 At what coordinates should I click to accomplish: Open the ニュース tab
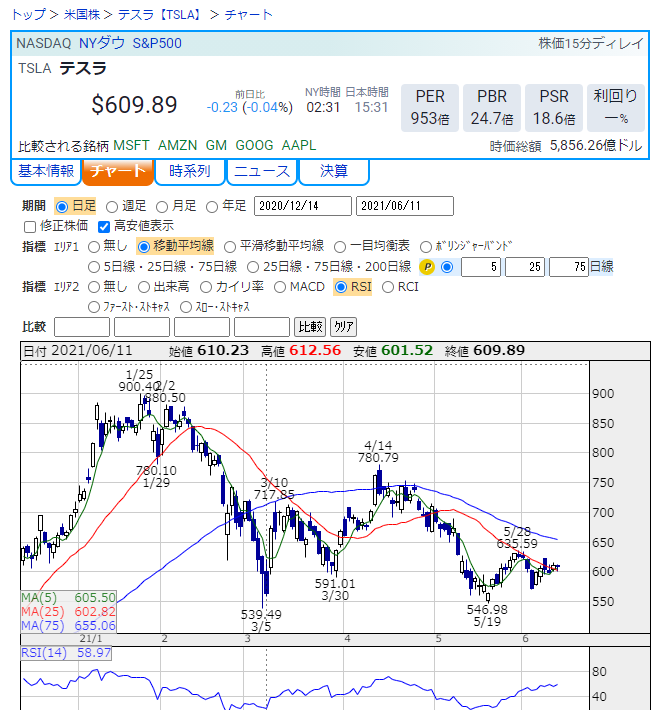point(261,171)
